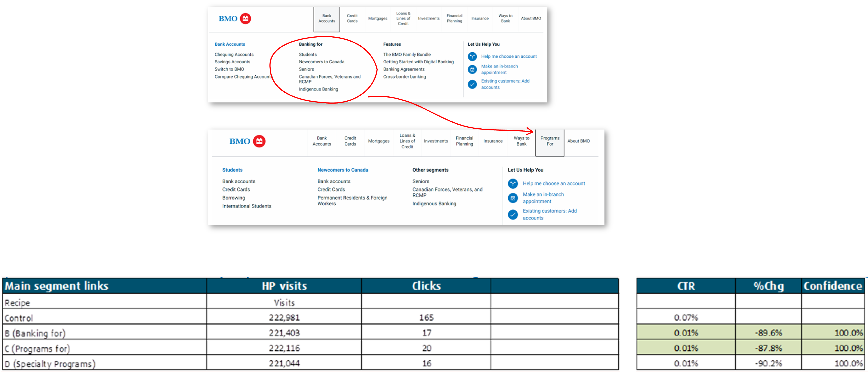The height and width of the screenshot is (372, 868).
Task: Open the Compare Chequing Accounts link
Action: (x=244, y=77)
